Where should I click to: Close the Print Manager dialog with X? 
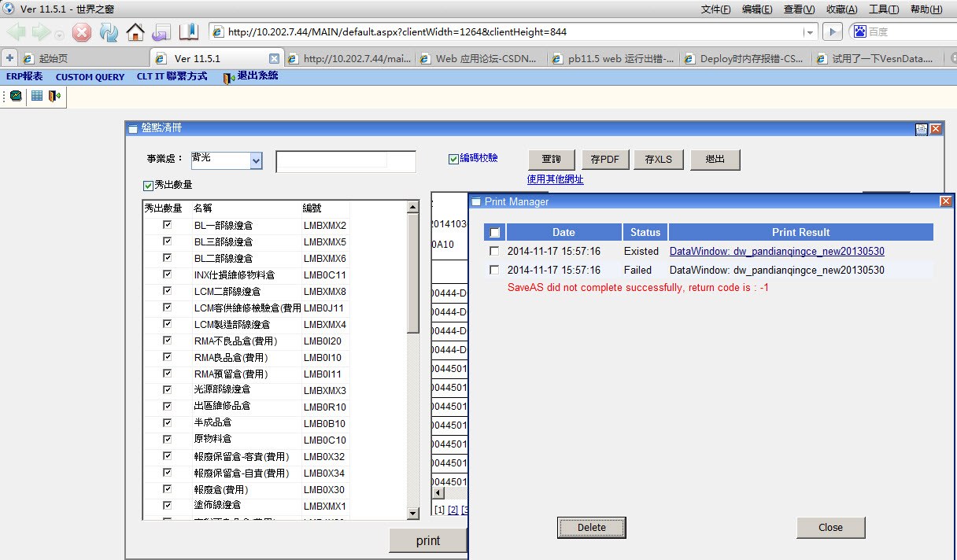tap(945, 201)
